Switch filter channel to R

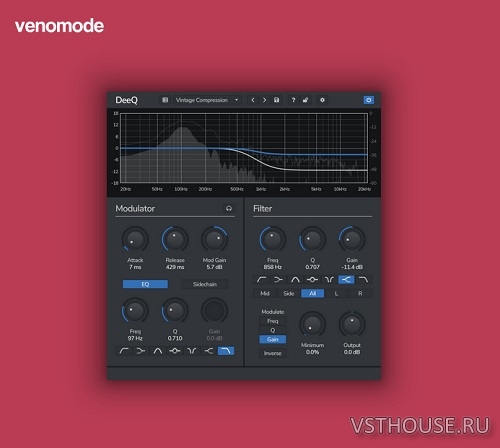point(360,293)
